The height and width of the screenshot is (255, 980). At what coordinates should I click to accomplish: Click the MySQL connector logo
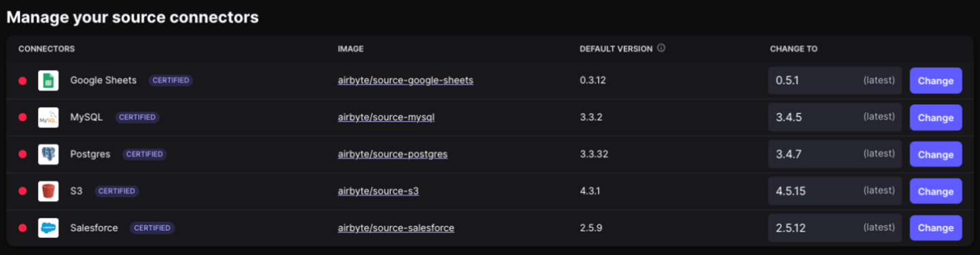point(48,118)
